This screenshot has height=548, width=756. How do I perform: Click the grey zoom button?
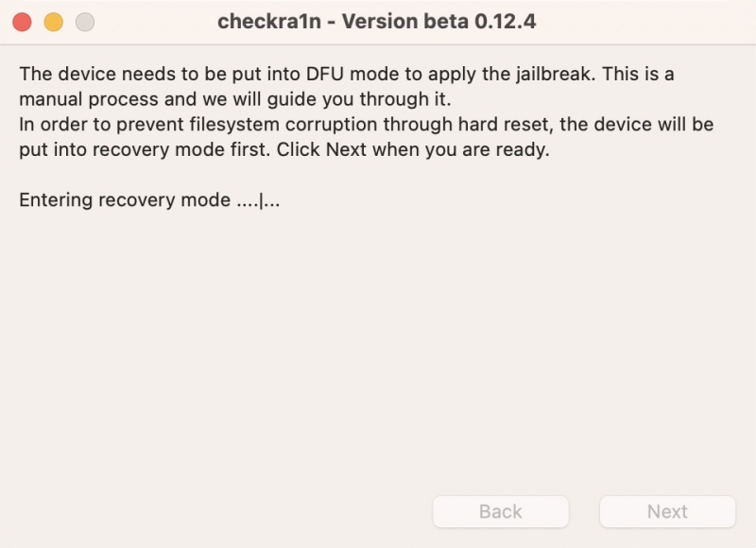click(x=85, y=20)
